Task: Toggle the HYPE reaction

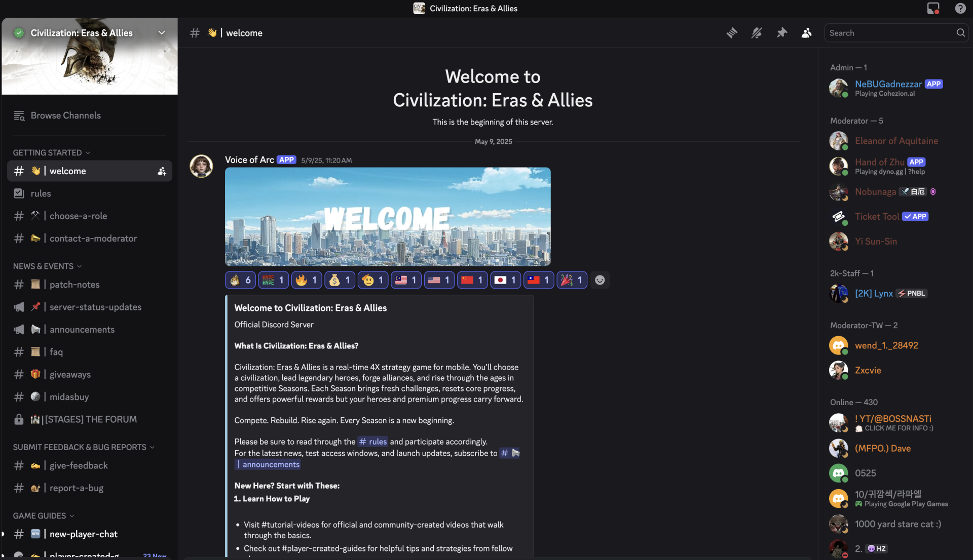Action: 274,280
